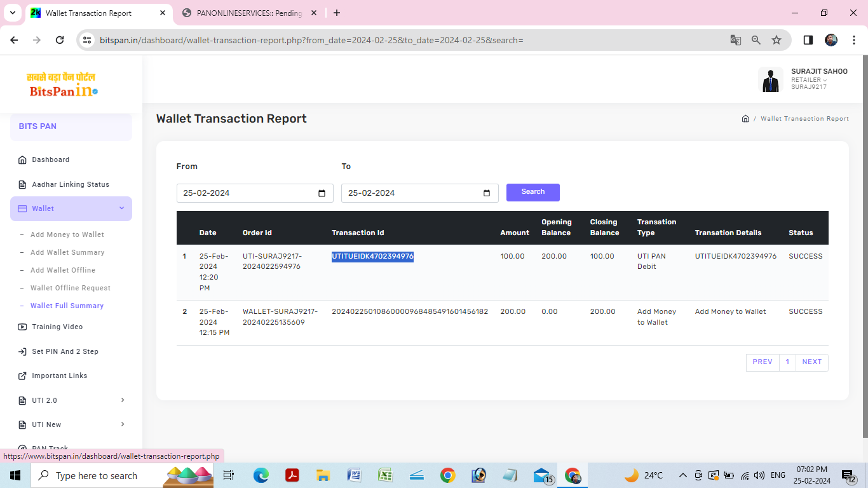Go to NEXT page of transactions

[x=811, y=362]
